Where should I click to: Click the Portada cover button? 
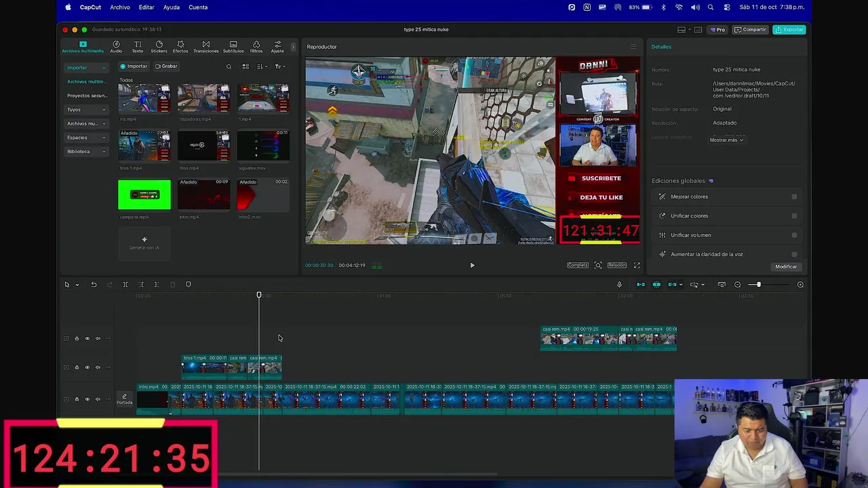click(x=124, y=400)
